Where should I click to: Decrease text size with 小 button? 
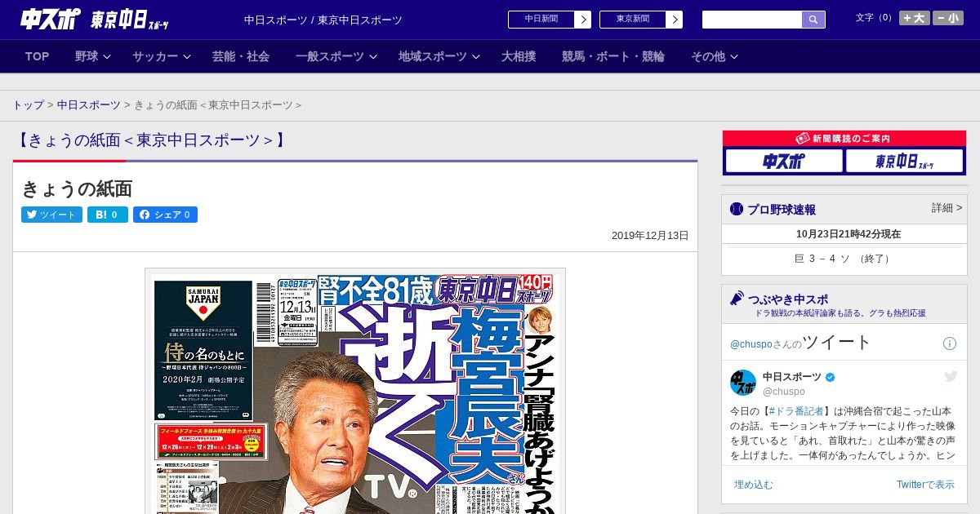(948, 18)
